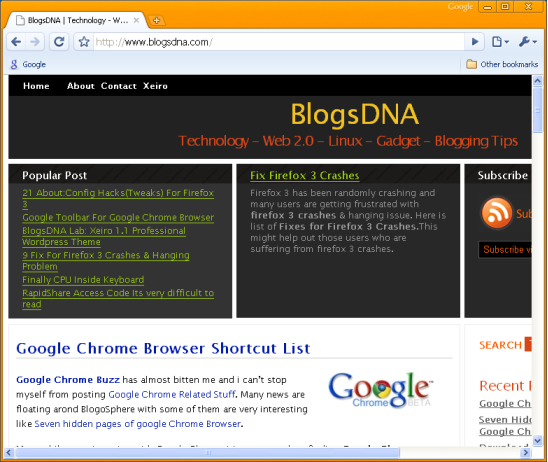Click the vertical scrollbar up arrow
Image resolution: width=548 pixels, height=462 pixels.
[x=538, y=81]
